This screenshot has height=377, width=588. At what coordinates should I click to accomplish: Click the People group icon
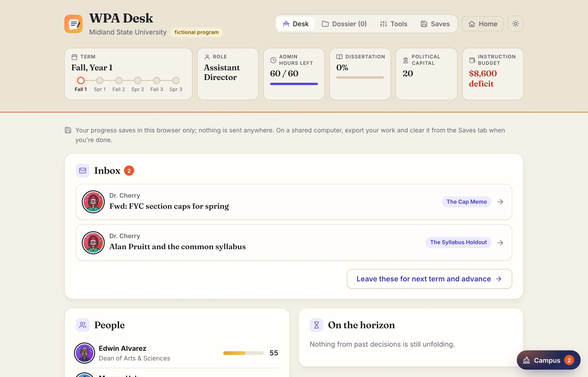pyautogui.click(x=83, y=325)
